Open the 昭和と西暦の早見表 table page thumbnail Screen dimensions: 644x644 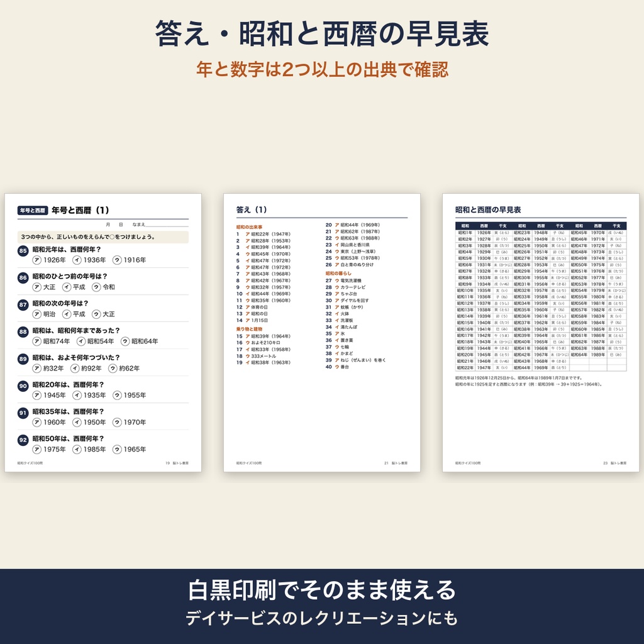tap(541, 333)
